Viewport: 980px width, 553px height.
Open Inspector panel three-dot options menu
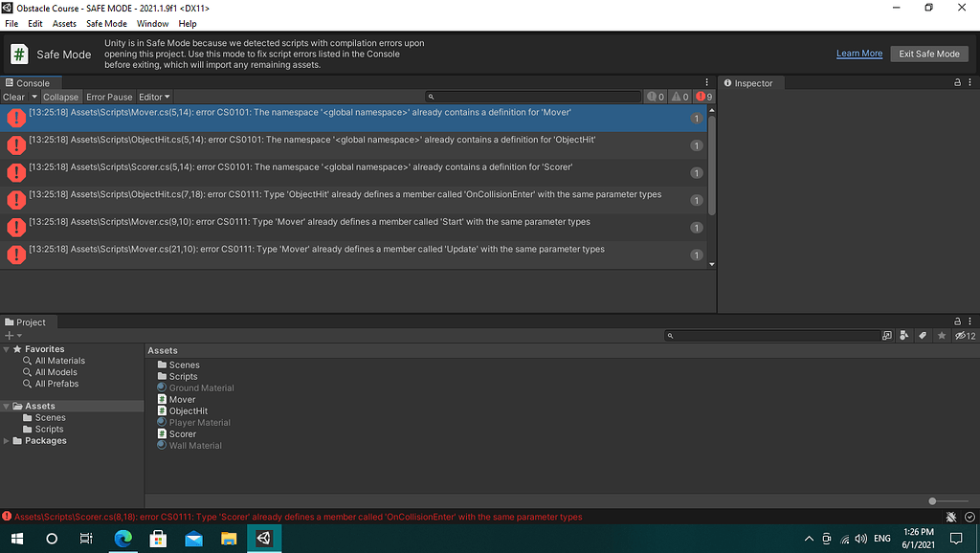click(970, 82)
